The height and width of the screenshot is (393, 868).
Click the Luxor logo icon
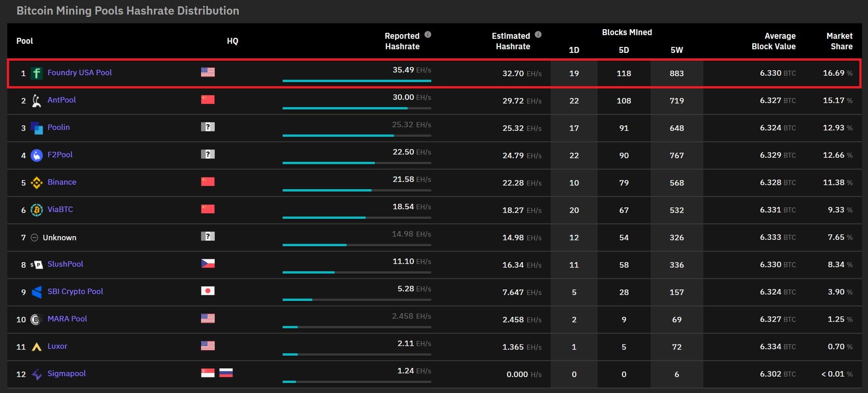[36, 346]
